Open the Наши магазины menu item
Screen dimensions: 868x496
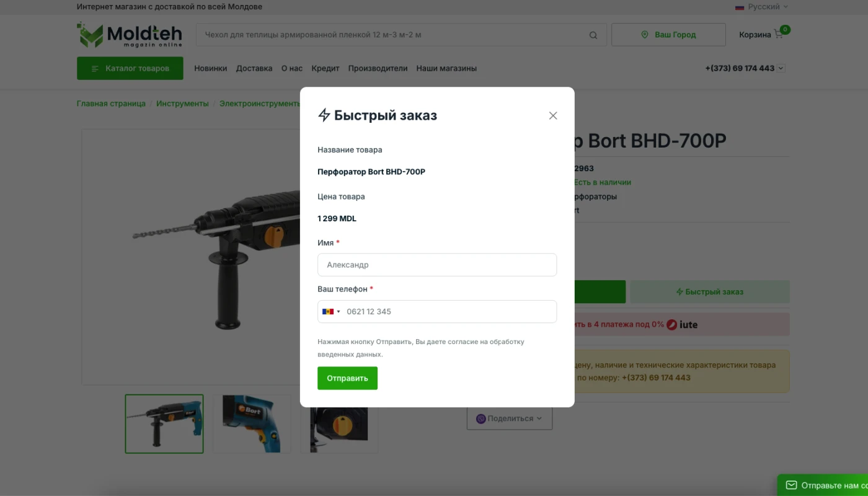click(446, 68)
